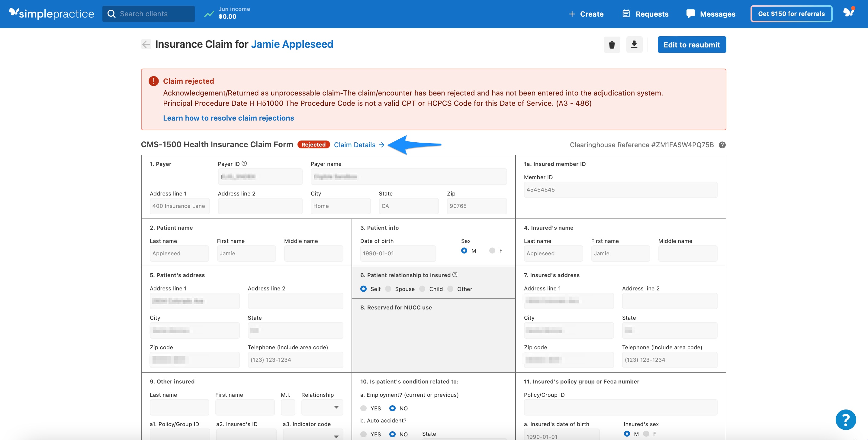
Task: Select Spouse relationship to insured
Action: pyautogui.click(x=388, y=289)
